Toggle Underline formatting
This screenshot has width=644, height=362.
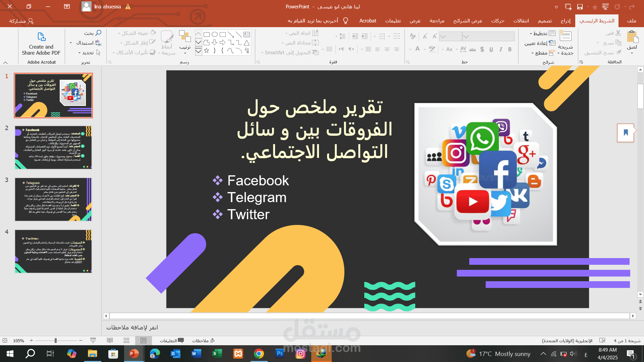coord(491,49)
